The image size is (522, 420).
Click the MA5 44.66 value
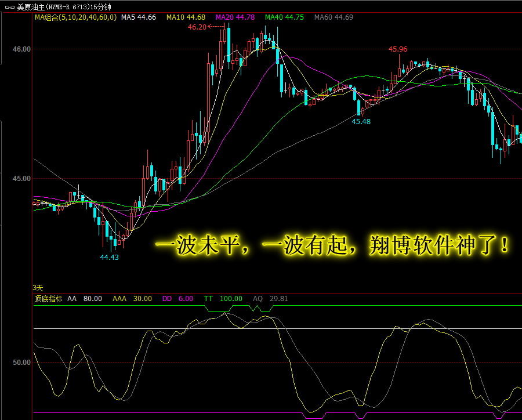139,17
